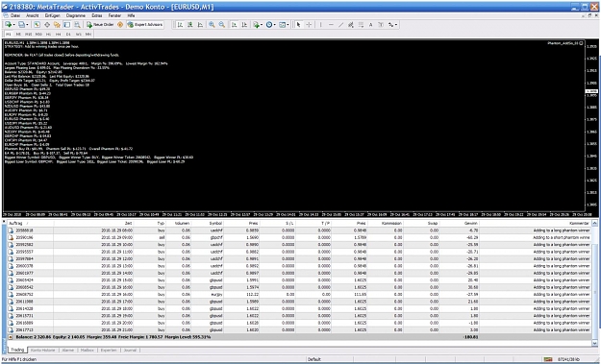Click the arrows objects icon
Viewport: 601px width, 364px height.
tap(390, 25)
